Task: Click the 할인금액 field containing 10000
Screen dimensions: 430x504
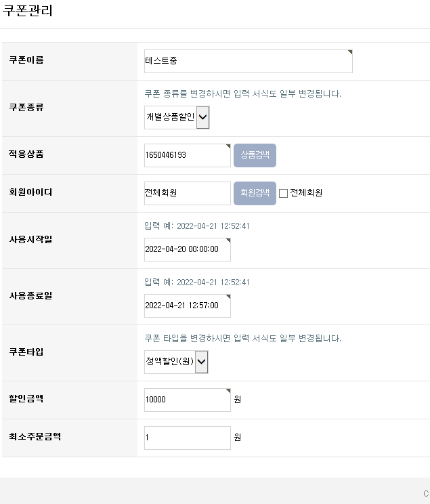Action: click(x=187, y=400)
